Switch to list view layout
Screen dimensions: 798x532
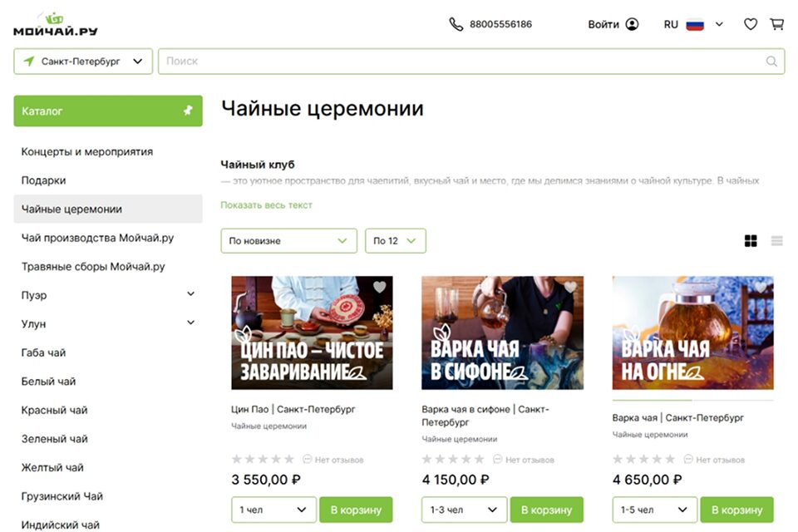coord(777,241)
